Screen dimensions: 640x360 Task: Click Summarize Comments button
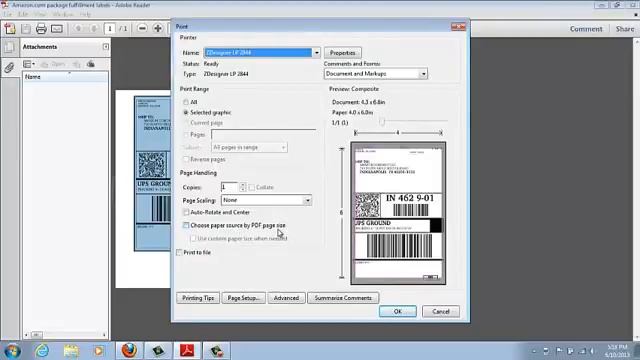coord(343,298)
